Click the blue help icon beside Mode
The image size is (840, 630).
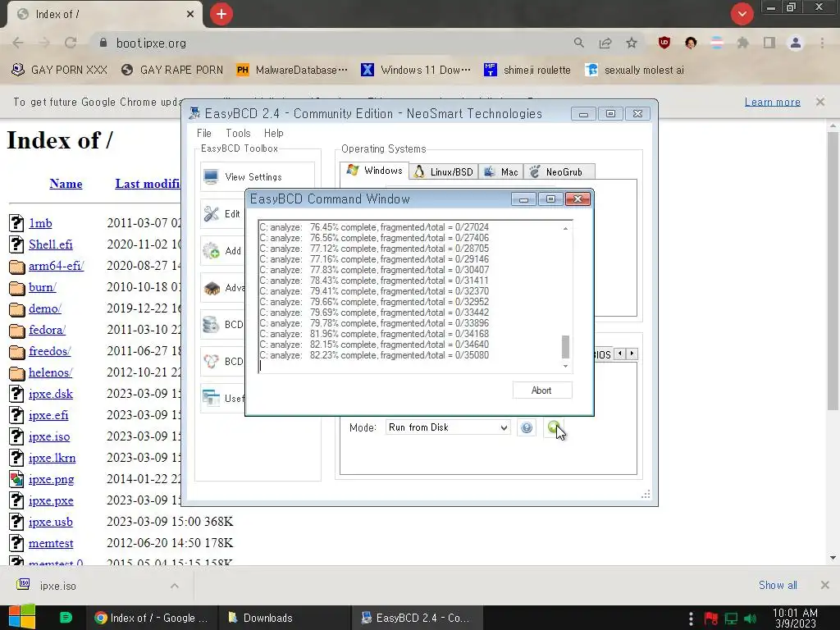tap(527, 427)
